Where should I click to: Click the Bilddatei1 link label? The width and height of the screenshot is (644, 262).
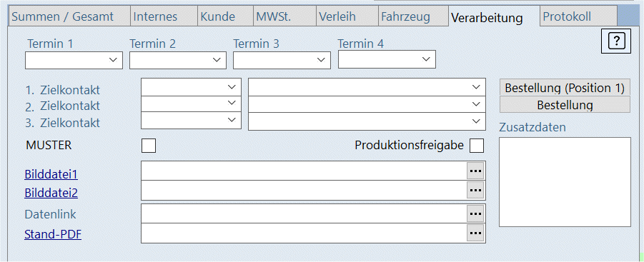coord(51,174)
